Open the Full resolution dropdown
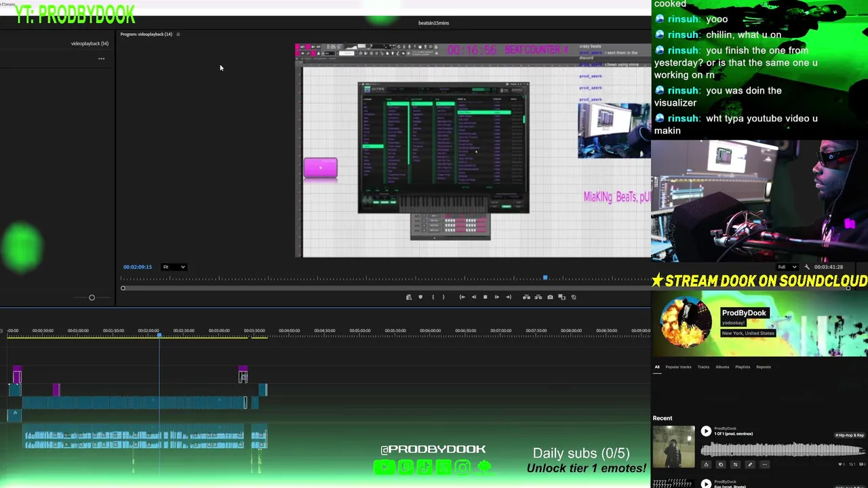The image size is (868, 488). [x=787, y=267]
